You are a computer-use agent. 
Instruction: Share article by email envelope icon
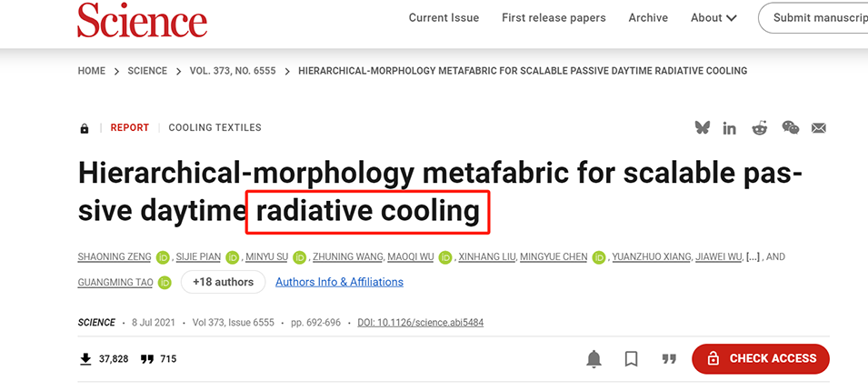[x=819, y=128]
